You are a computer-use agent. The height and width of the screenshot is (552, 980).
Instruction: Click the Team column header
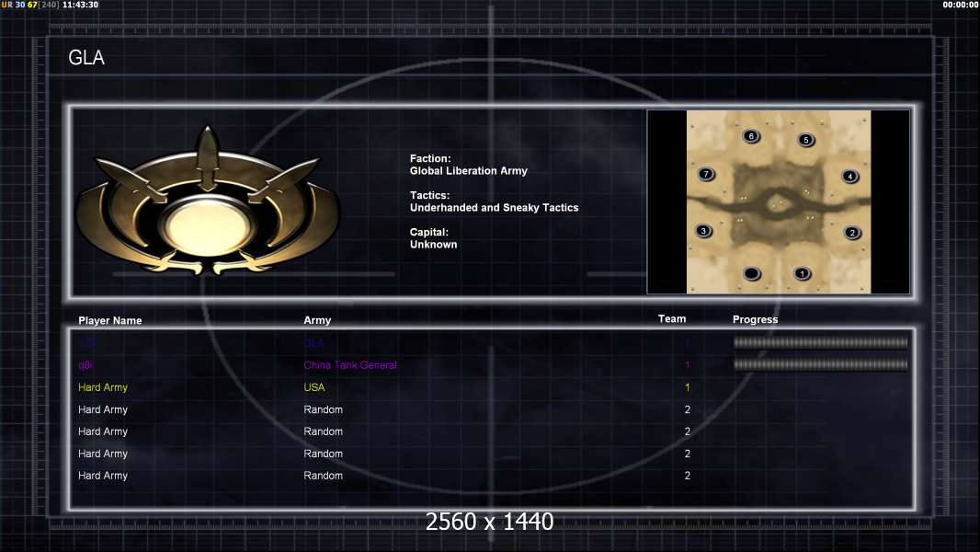point(672,319)
